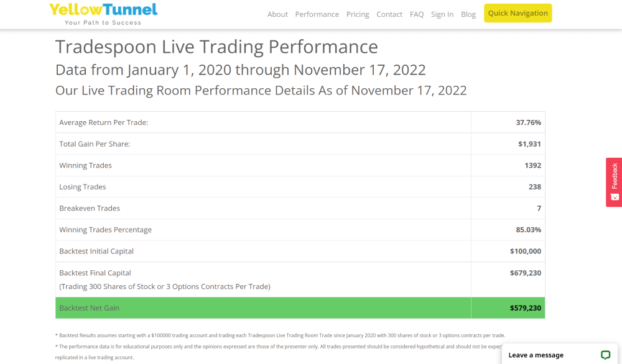Open the Contact page
Image resolution: width=622 pixels, height=364 pixels.
coord(389,14)
